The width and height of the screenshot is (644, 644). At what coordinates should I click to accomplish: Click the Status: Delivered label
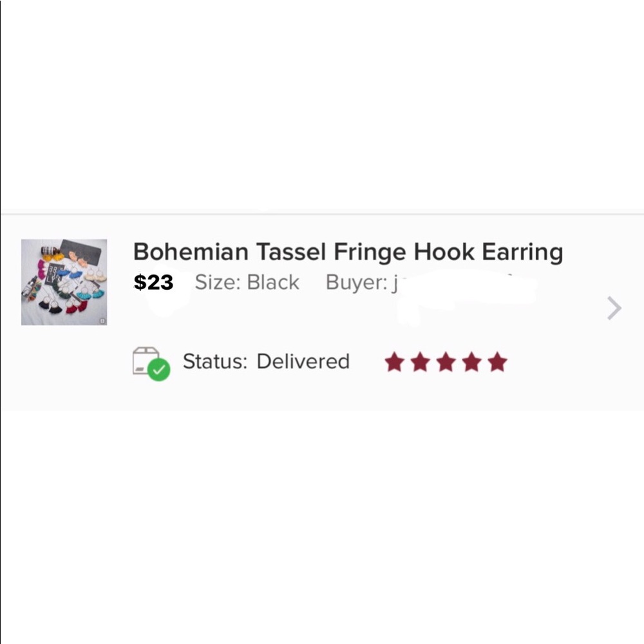tap(265, 361)
